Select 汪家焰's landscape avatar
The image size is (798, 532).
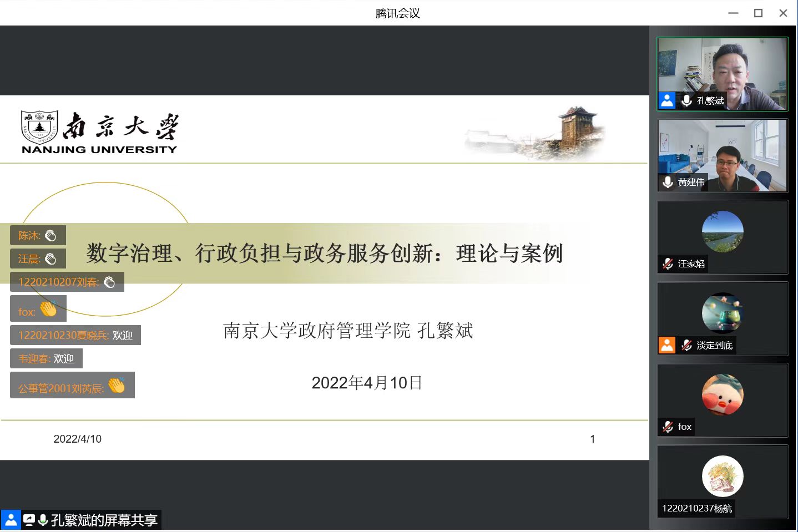tap(722, 231)
